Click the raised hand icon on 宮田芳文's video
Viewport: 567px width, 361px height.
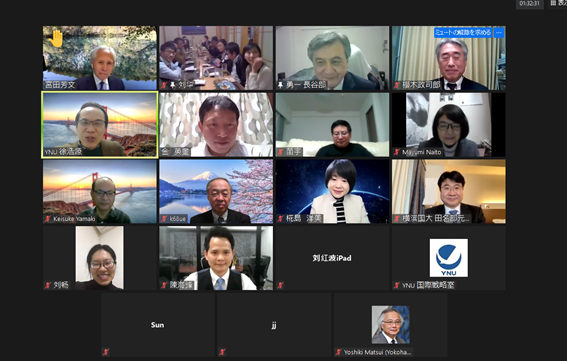click(x=56, y=39)
